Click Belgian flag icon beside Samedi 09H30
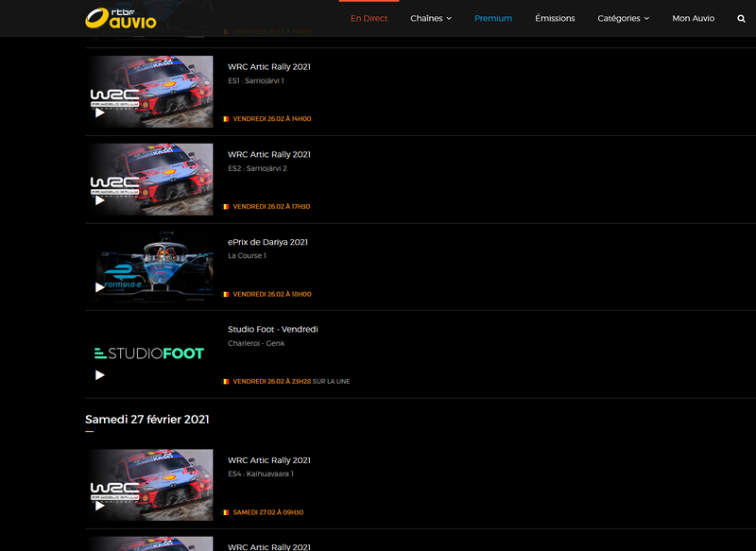Screen dimensions: 756x551 point(225,512)
